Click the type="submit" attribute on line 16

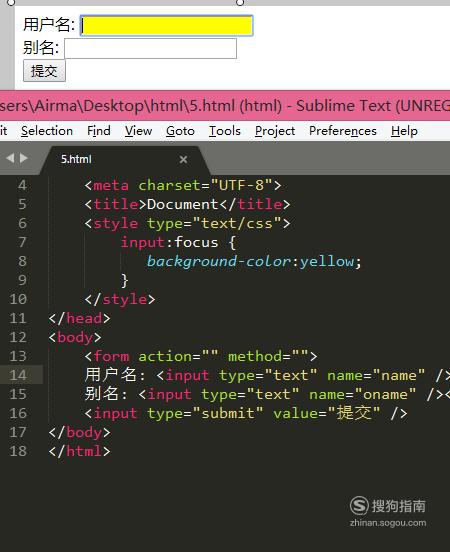[205, 413]
